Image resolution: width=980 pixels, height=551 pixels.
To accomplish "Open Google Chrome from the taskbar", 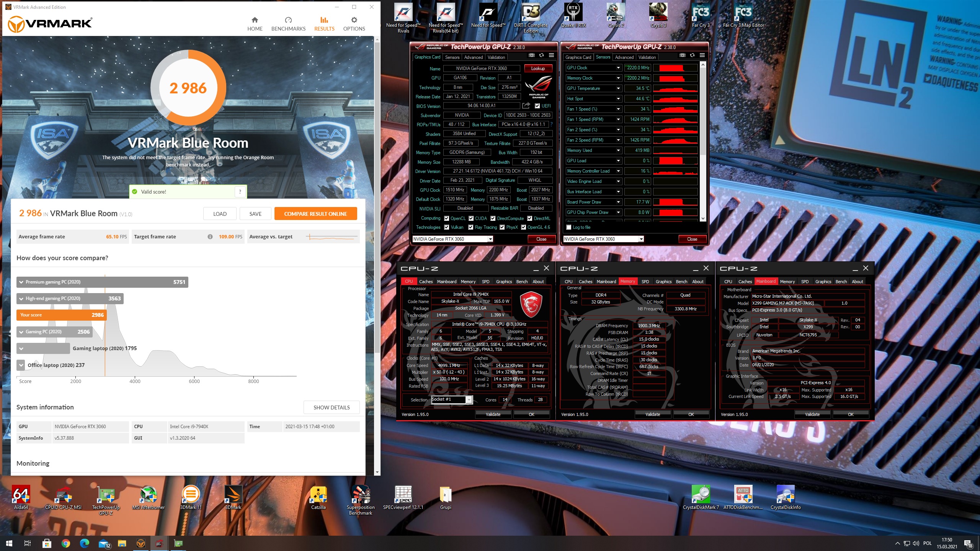I will [x=66, y=543].
